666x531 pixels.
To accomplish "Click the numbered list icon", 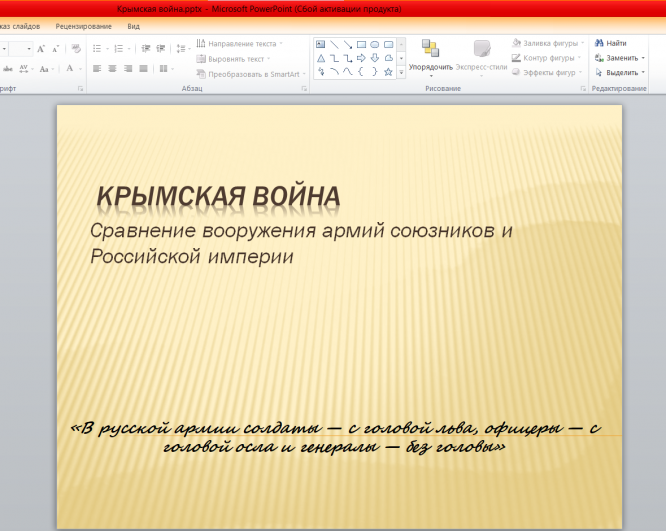I will point(119,48).
